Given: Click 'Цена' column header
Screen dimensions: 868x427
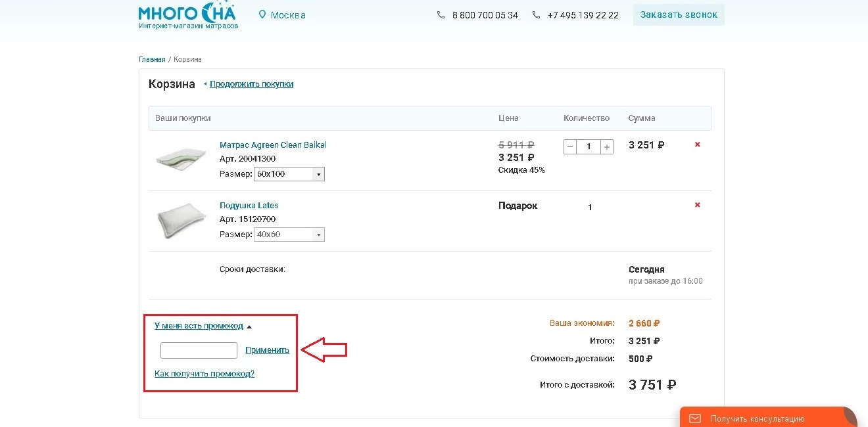Looking at the screenshot, I should (508, 118).
